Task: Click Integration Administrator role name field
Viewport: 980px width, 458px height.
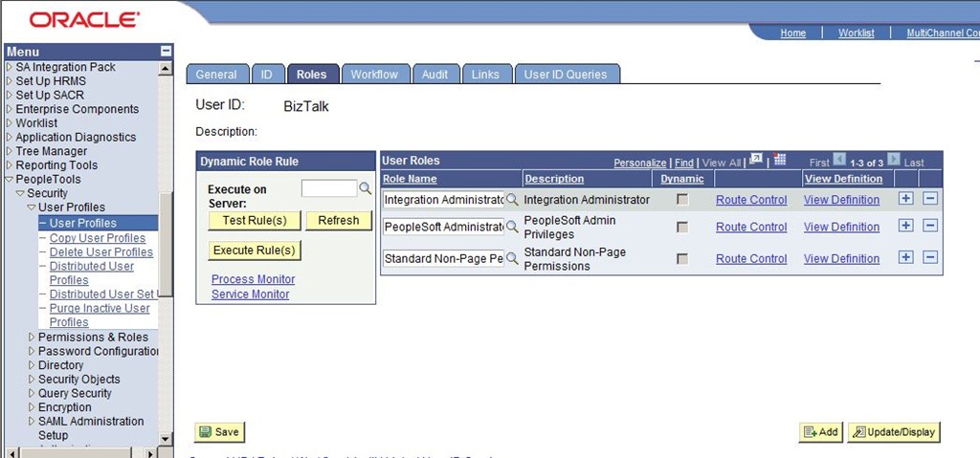Action: tap(444, 199)
